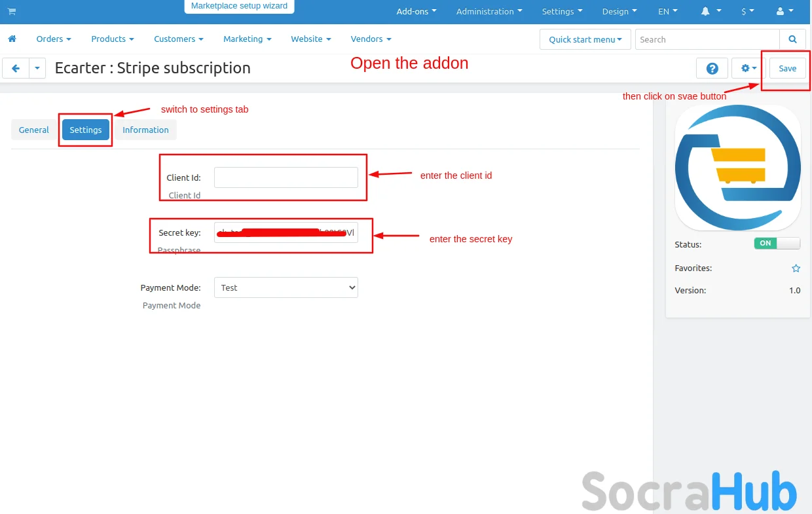Viewport: 812px width, 514px height.
Task: Select the Settings tab
Action: click(x=86, y=130)
